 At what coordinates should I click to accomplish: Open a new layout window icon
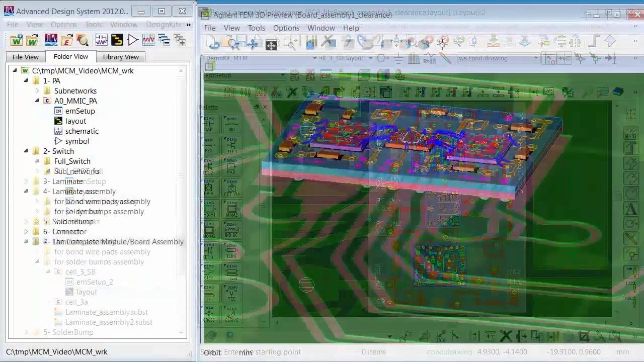point(117,40)
